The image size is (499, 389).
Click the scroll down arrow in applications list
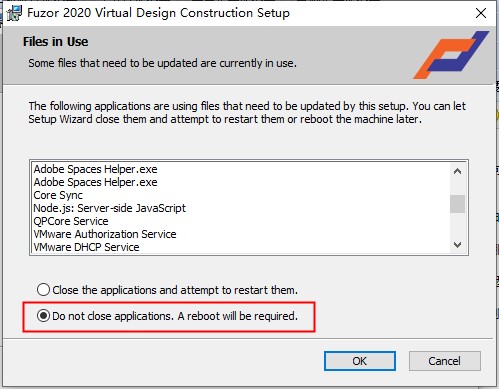click(x=457, y=245)
